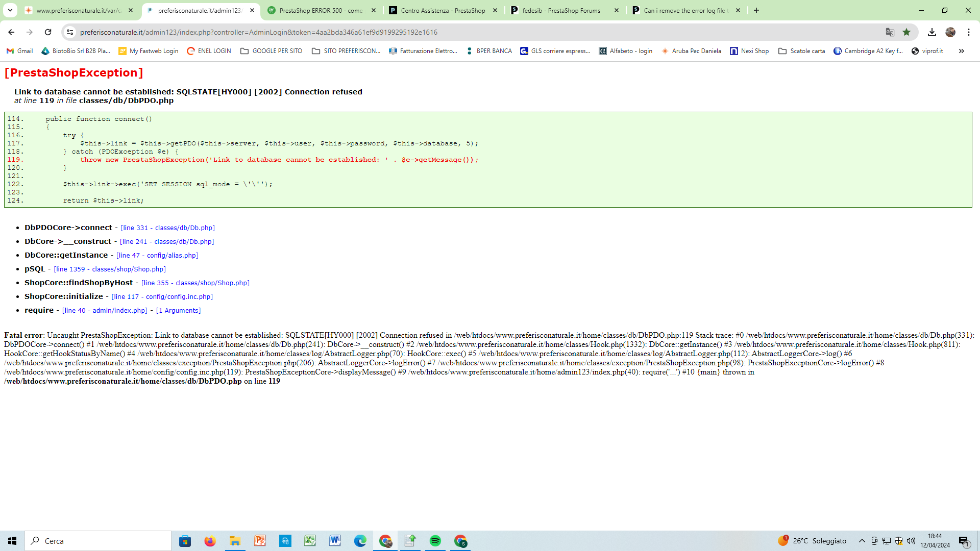Image resolution: width=980 pixels, height=551 pixels.
Task: Open the line 117 config/config.inc.php link
Action: coord(162,297)
